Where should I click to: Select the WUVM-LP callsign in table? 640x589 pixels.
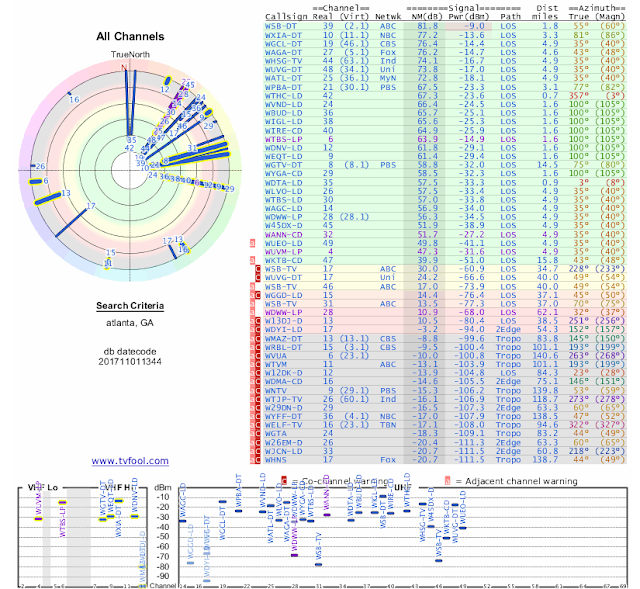[283, 252]
